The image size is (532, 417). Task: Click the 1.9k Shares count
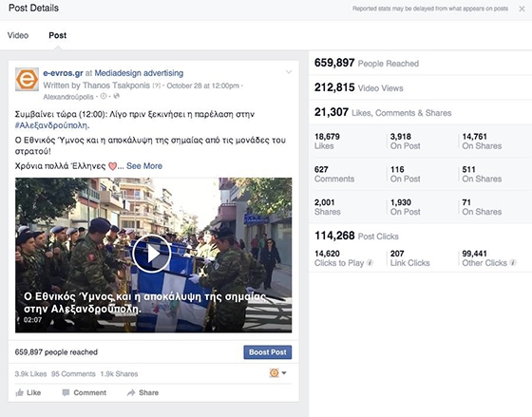[x=119, y=374]
